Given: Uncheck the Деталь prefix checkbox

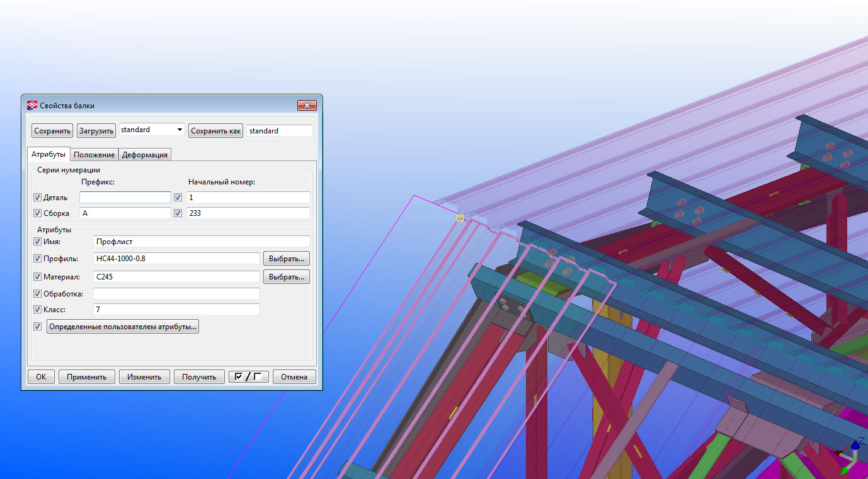Looking at the screenshot, I should click(37, 198).
